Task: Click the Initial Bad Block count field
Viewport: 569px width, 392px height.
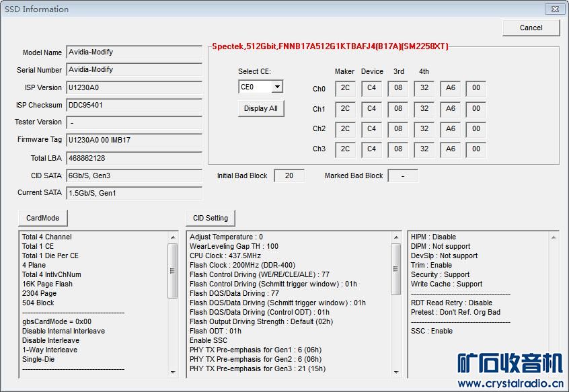Action: click(289, 175)
